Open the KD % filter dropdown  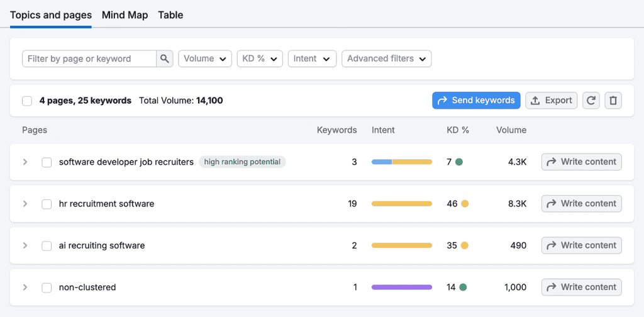(259, 58)
